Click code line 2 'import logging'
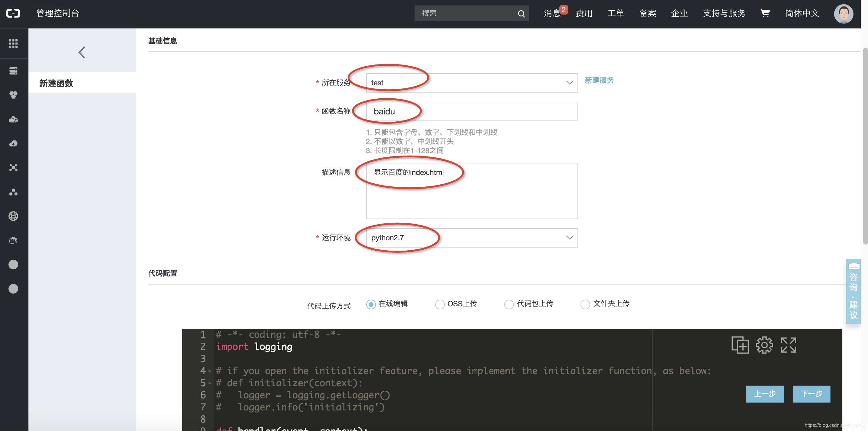Image resolution: width=868 pixels, height=431 pixels. 254,347
